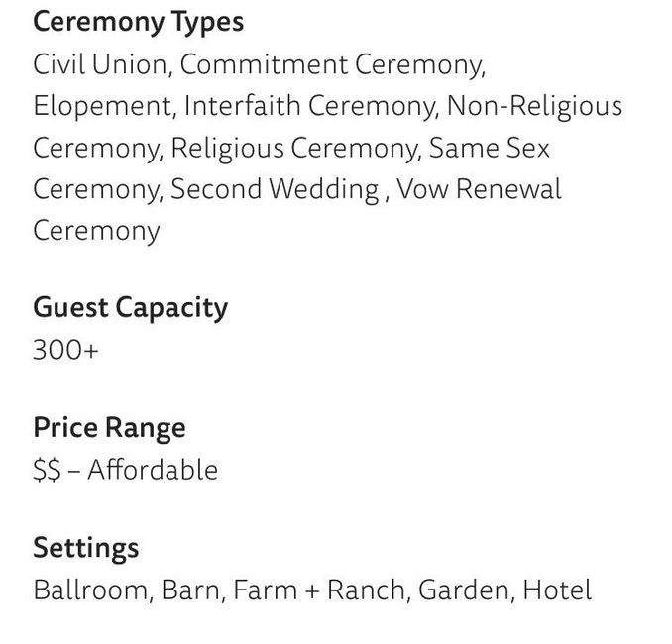This screenshot has height=644, width=672.
Task: Select the Interfaith Ceremony entry
Action: 309,106
